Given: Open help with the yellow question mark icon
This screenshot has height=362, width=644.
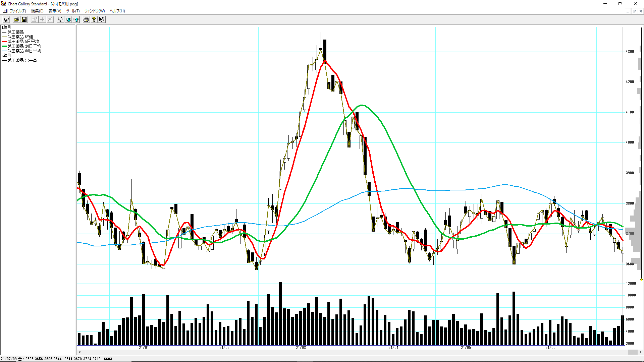Looking at the screenshot, I should [94, 19].
